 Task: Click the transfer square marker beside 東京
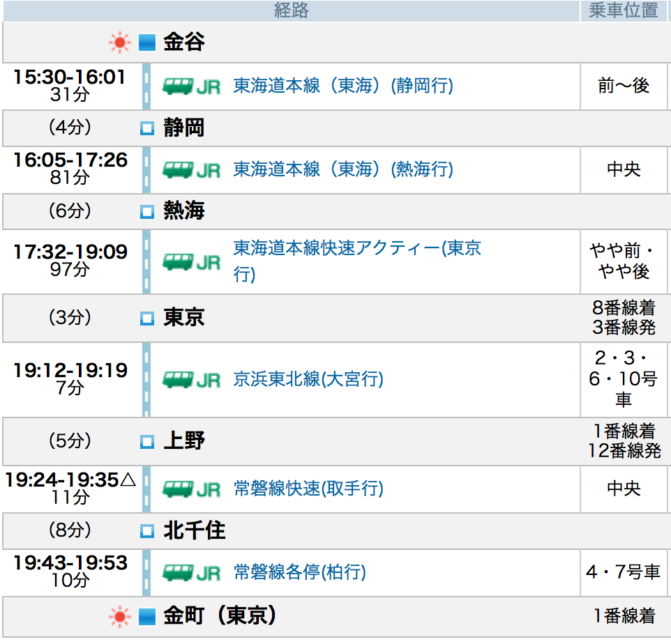(x=146, y=318)
